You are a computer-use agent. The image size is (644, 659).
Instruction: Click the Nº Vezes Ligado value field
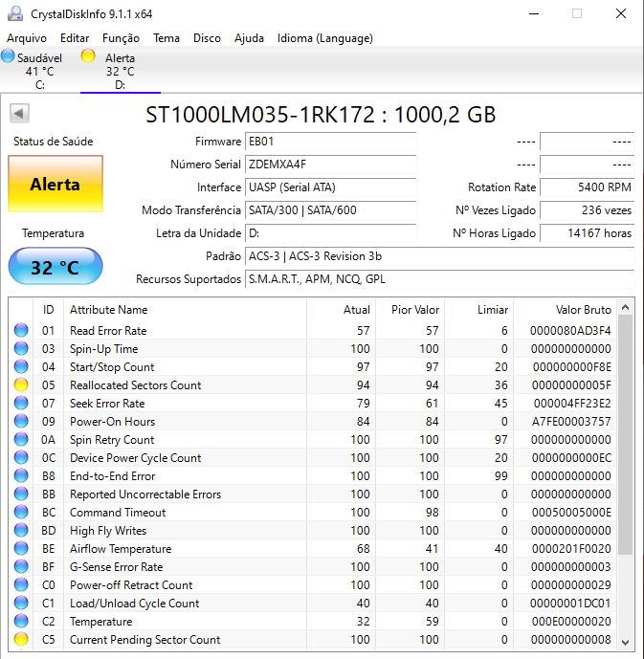coord(587,210)
